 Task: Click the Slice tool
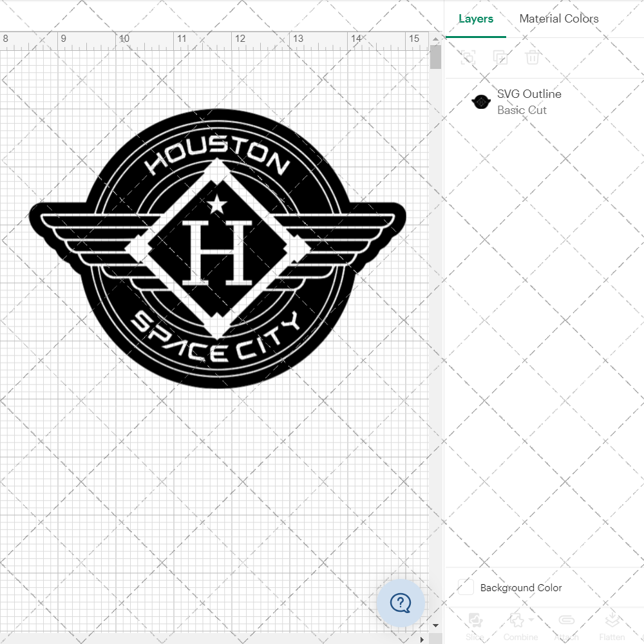(x=475, y=627)
